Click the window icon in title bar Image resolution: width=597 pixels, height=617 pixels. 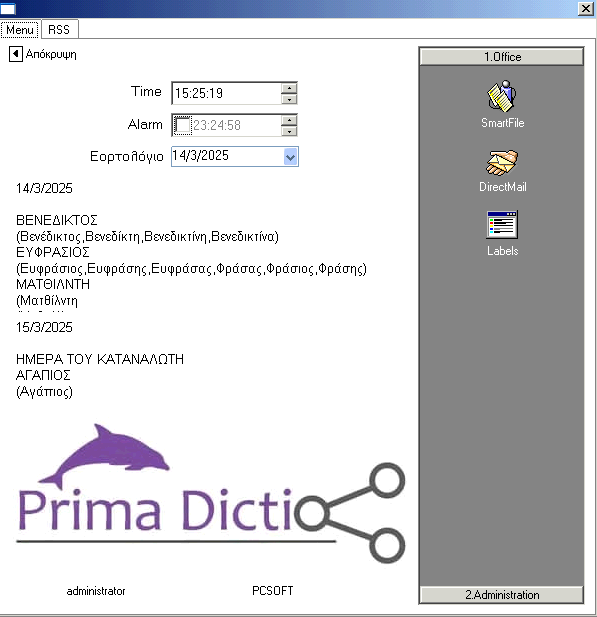pos(8,9)
